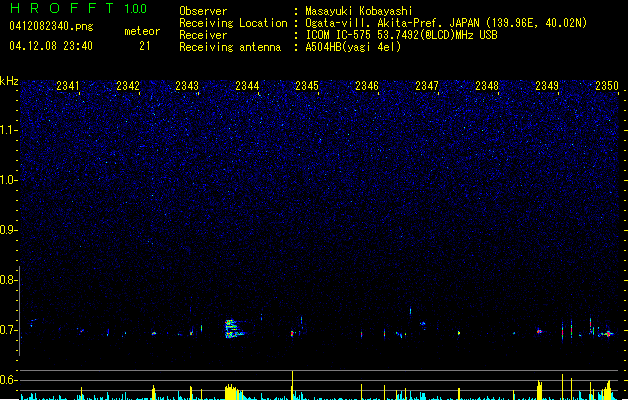Click the location text Ogata-vill. Akita-Pref. JAPAN
629x400 pixels.
pos(392,23)
